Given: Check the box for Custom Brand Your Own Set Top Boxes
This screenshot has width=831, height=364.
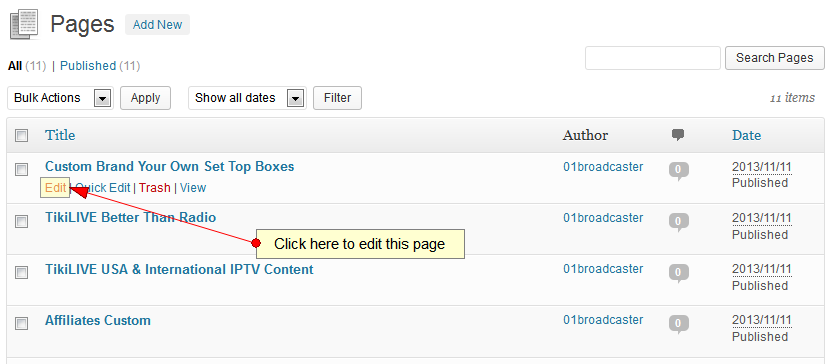Looking at the screenshot, I should 21,170.
